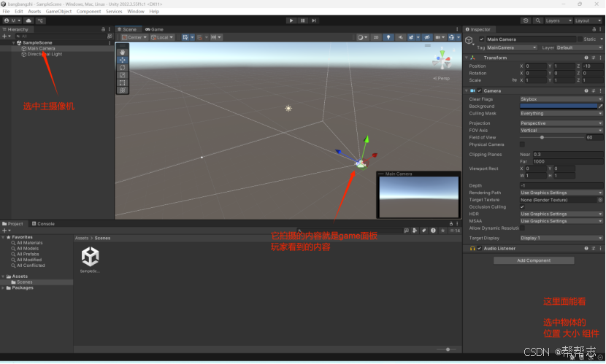This screenshot has width=606, height=364.
Task: Select the Transform combined tool
Action: point(123,90)
